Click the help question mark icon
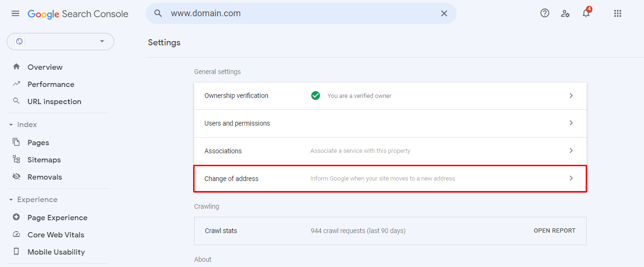644x267 pixels. 545,13
